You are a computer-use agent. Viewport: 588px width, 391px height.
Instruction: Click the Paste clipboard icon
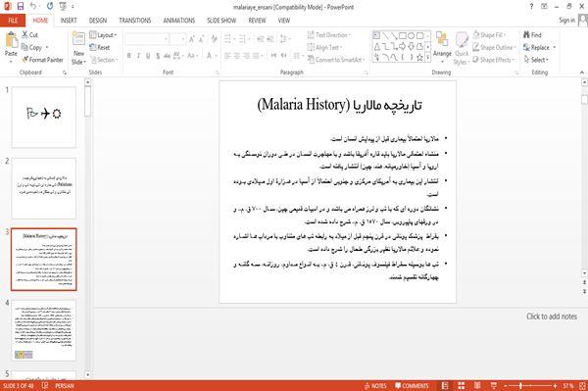(x=11, y=40)
